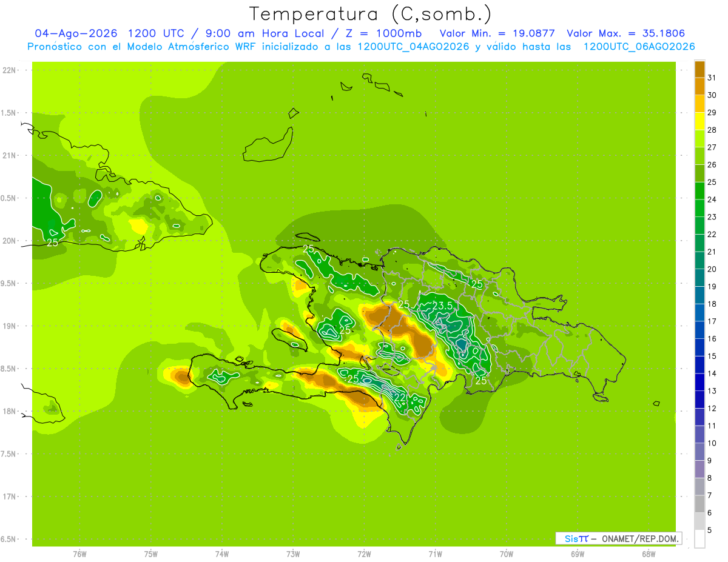Click the '20N' latitude axis label
Viewport: 728px width, 562px height.
tap(8, 241)
